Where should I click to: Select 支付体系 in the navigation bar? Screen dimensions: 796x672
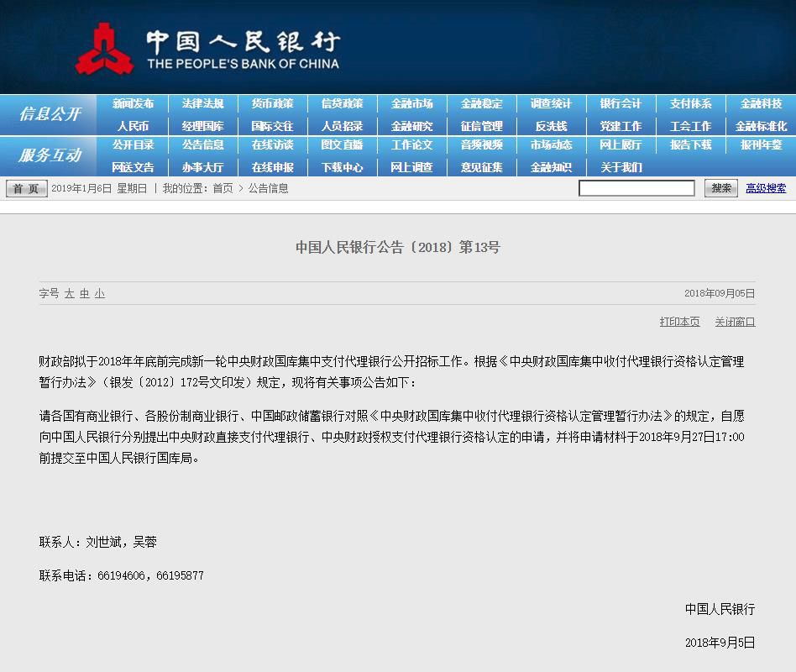point(690,104)
